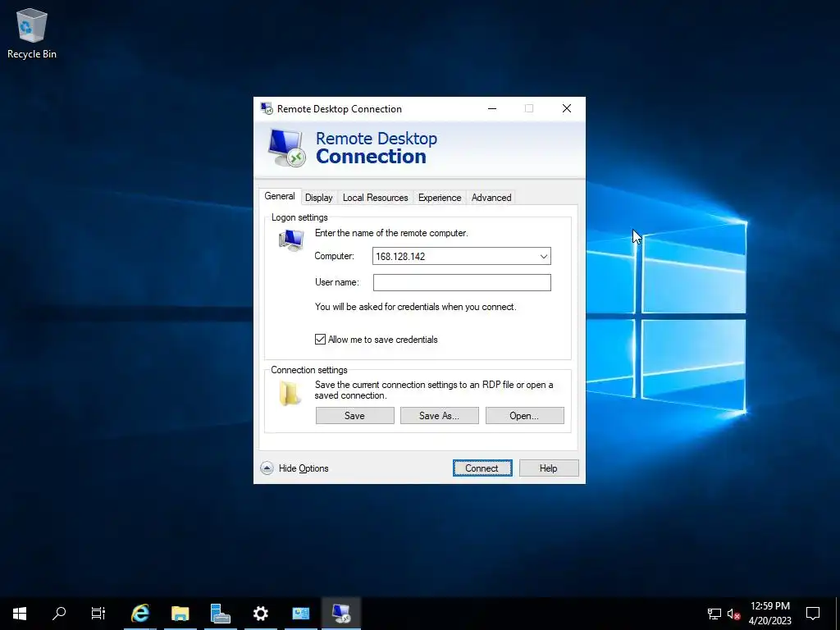Save the current connection settings

(354, 416)
